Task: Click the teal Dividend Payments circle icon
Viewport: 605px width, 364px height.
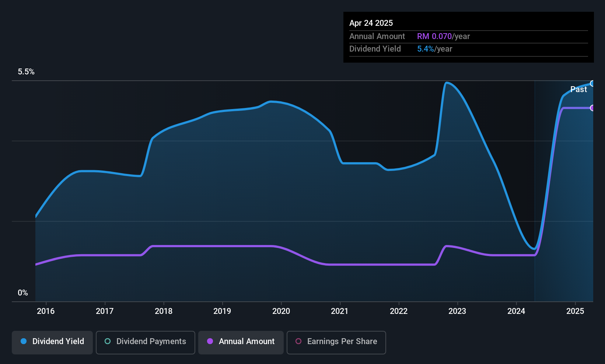Action: 108,342
